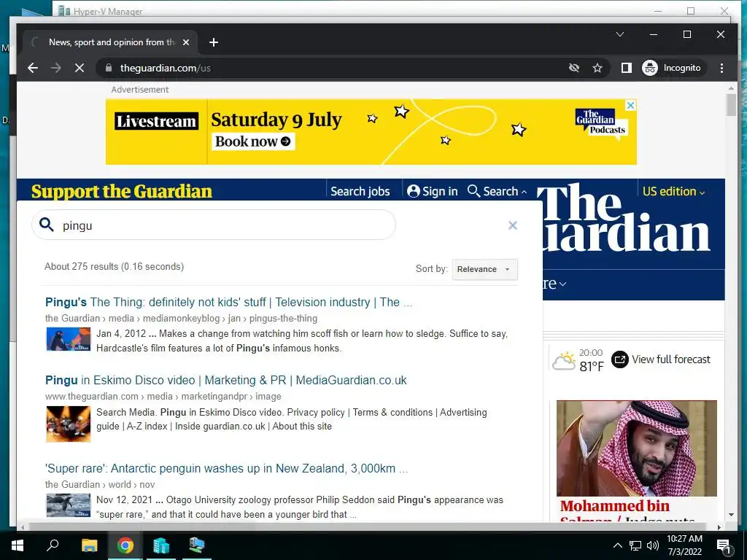Click the virtual machine connection taskbar icon
The width and height of the screenshot is (747, 560).
point(196,545)
